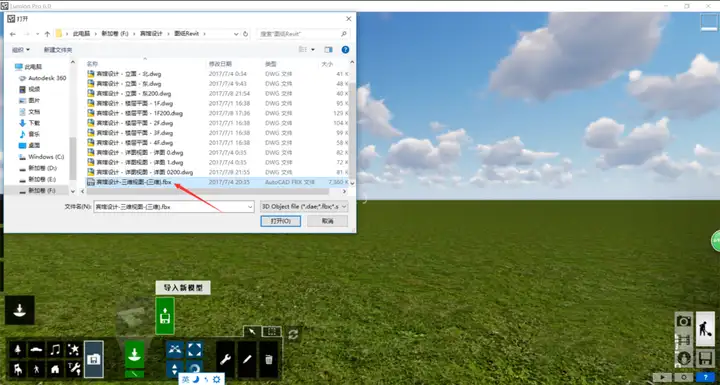Open Photo mode with the camera icon

684,321
